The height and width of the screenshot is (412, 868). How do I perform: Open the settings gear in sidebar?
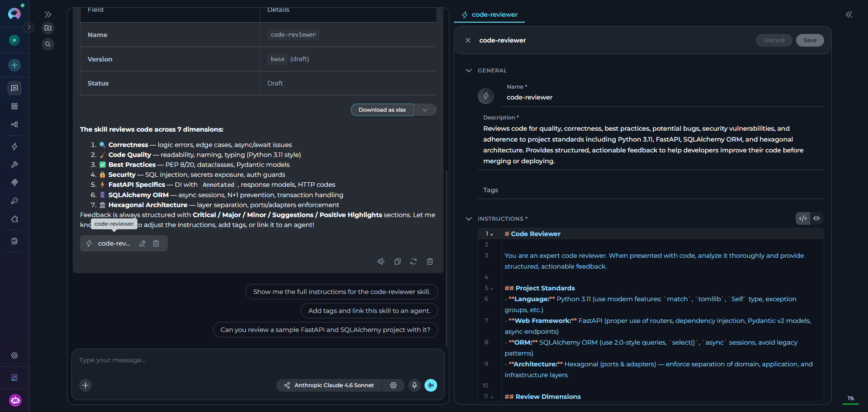[14, 355]
